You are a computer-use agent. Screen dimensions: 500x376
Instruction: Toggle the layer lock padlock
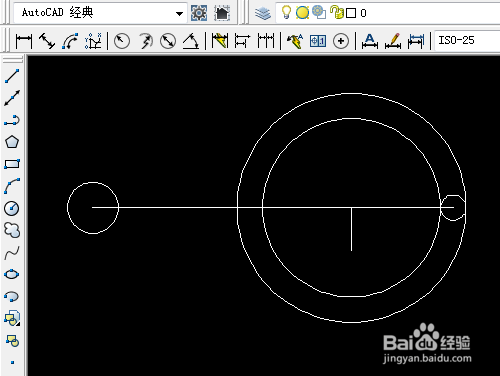click(x=337, y=13)
